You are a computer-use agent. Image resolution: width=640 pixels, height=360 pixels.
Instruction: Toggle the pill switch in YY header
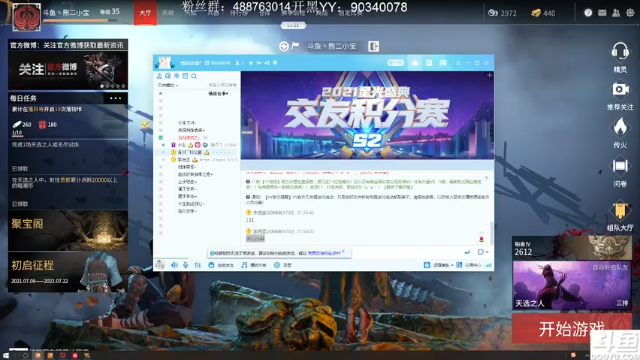[x=395, y=63]
